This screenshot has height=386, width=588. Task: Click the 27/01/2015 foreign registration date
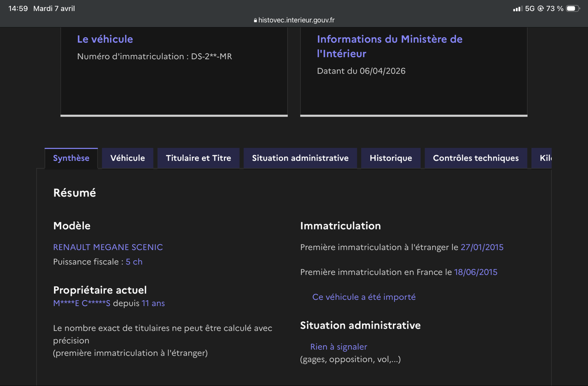click(482, 247)
